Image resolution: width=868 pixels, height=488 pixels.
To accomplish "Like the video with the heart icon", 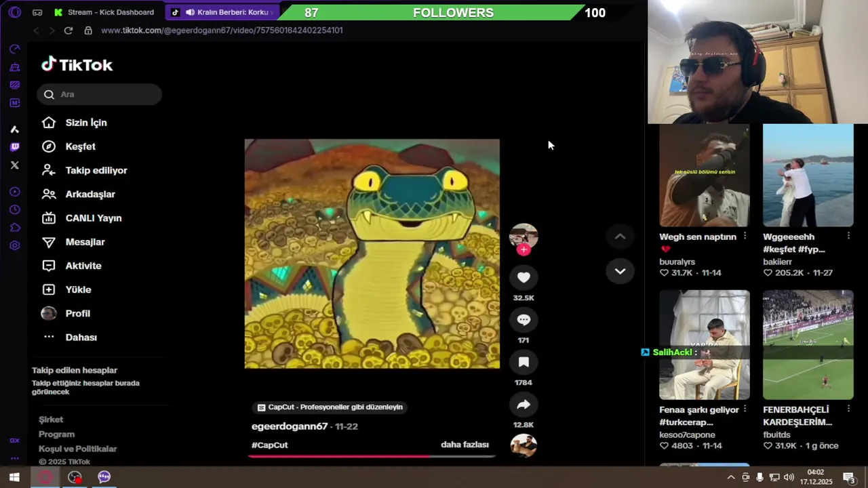I will [524, 277].
